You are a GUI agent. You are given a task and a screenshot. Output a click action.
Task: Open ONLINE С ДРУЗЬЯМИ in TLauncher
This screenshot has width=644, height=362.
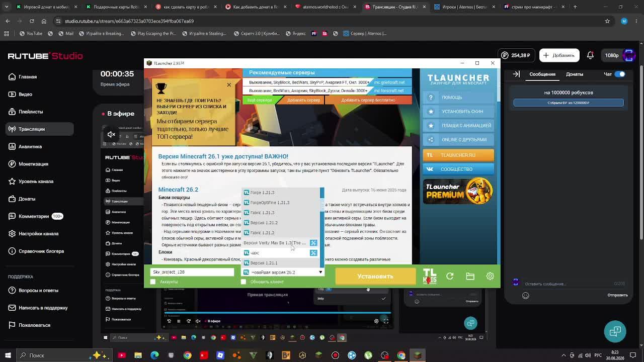point(458,139)
